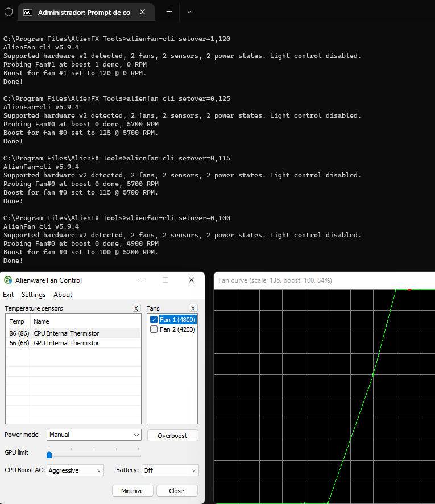Click the Minimize button at bottom
Viewport: 435px width, 504px height.
[x=132, y=491]
